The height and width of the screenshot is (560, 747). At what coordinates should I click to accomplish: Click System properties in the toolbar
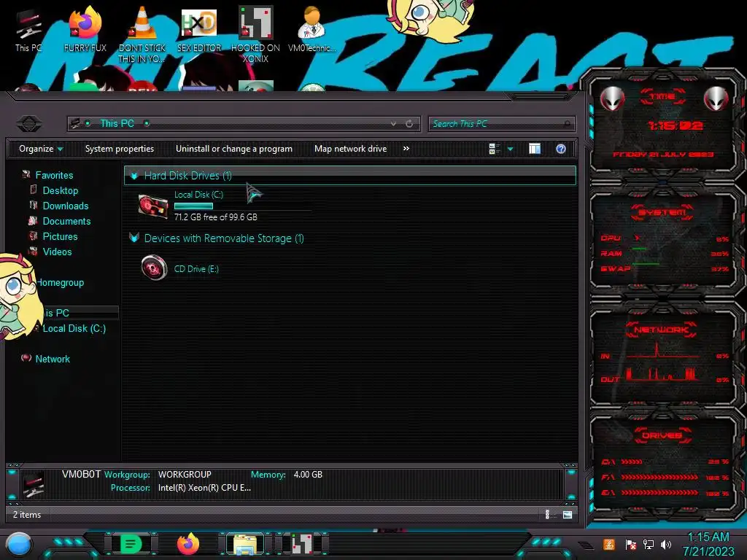120,149
